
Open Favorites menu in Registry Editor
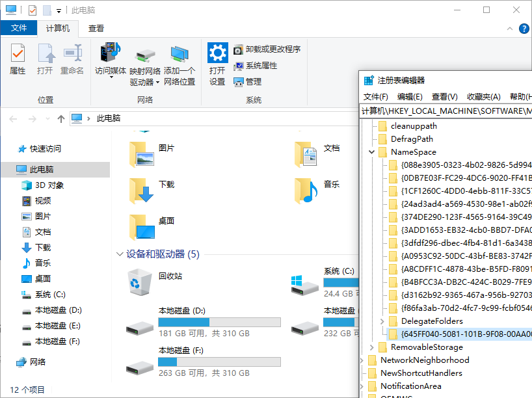(x=483, y=97)
